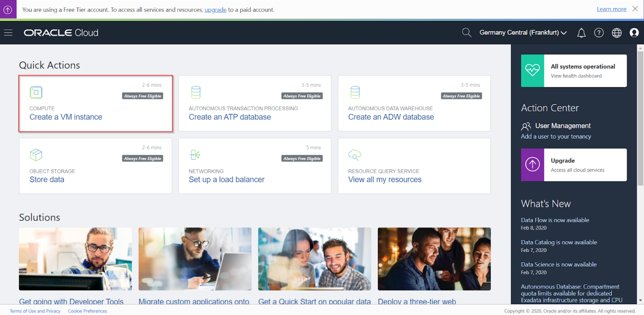The image size is (644, 315).
Task: Click the health dashboard heart icon
Action: coord(532,70)
